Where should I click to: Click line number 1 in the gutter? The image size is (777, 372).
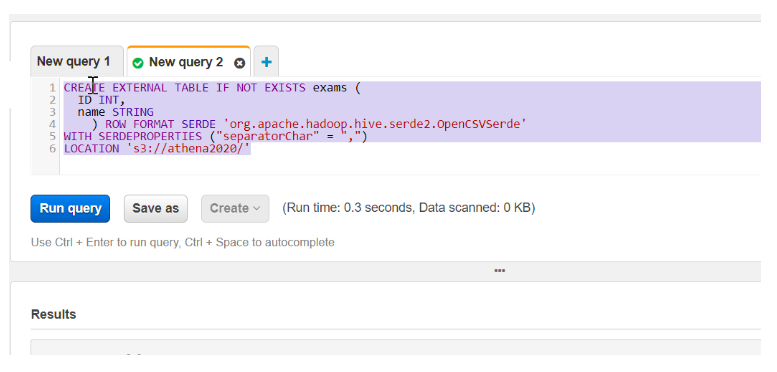(x=53, y=88)
